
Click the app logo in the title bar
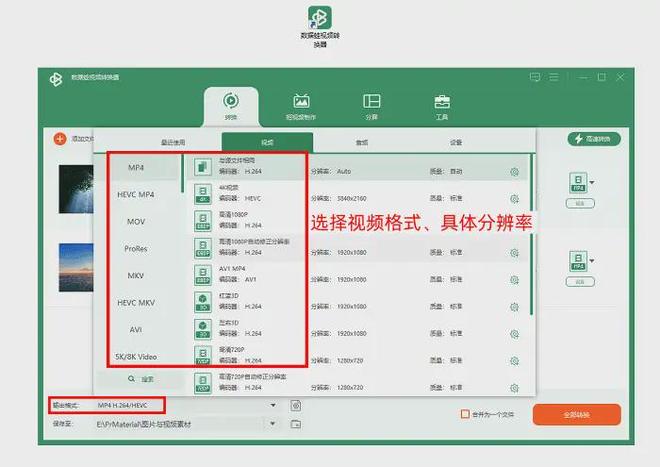click(x=56, y=79)
